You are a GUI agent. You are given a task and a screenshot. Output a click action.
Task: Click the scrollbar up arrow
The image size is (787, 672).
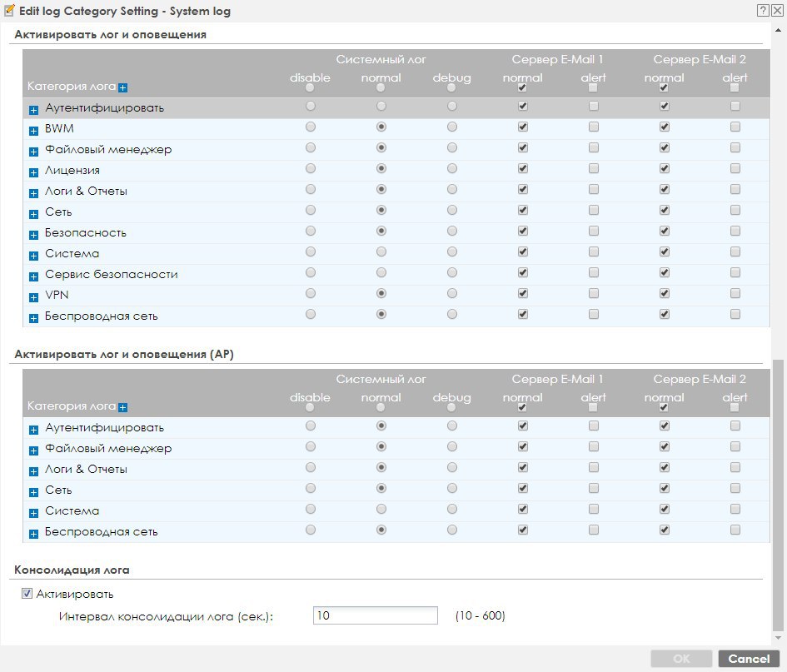(778, 30)
